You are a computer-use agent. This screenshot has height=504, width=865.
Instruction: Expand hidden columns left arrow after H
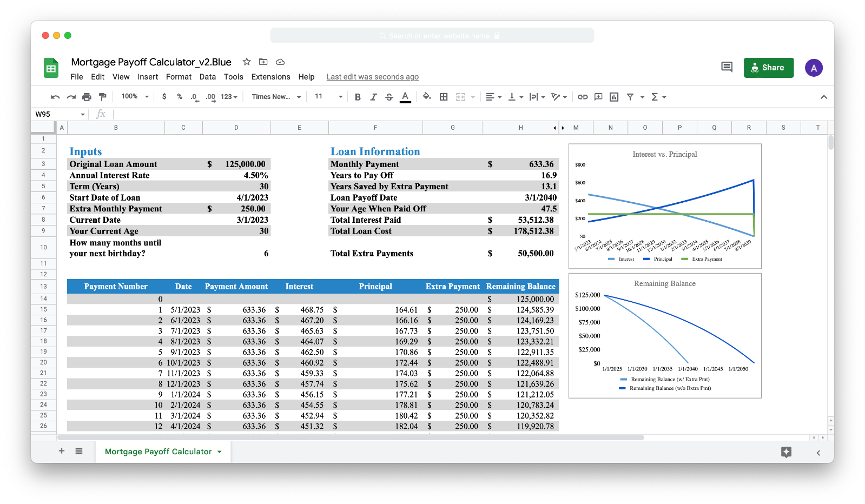tap(554, 128)
